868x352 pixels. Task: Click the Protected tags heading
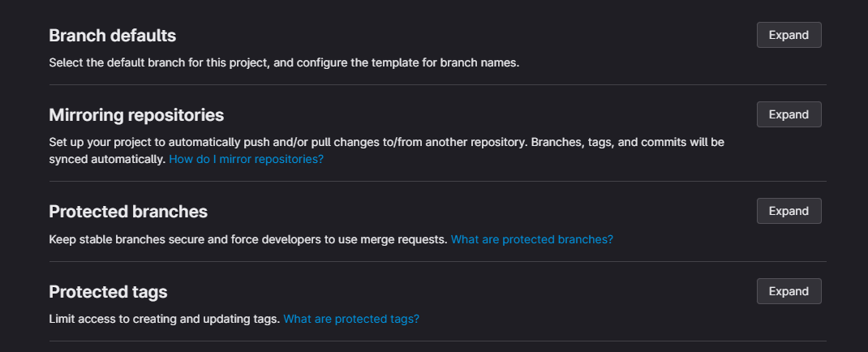click(x=108, y=292)
